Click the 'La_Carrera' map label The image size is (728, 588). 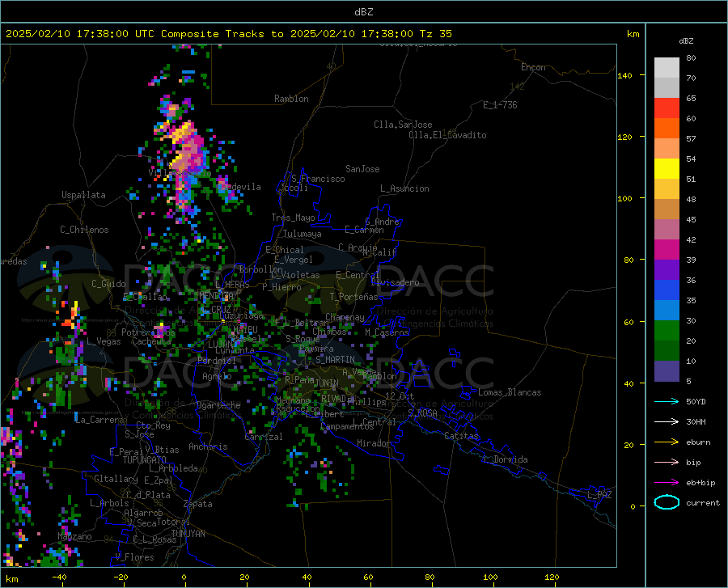[99, 420]
